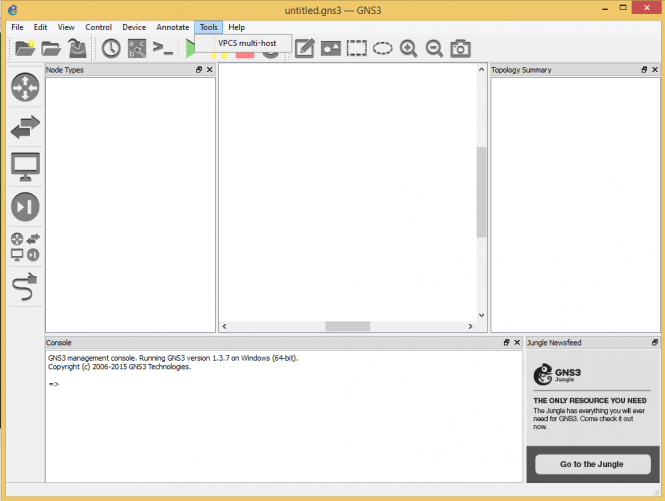This screenshot has width=665, height=501.
Task: Float the Jungle Newsfeed panel
Action: pos(655,342)
